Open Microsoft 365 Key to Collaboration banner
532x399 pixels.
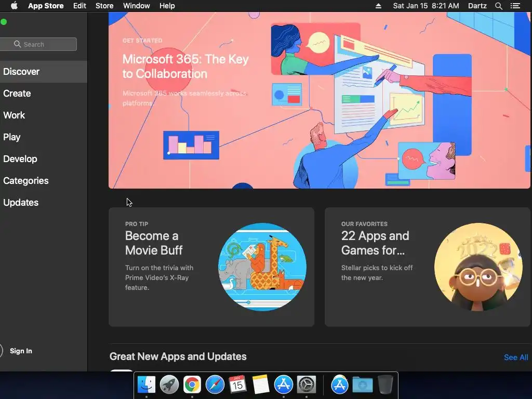(x=319, y=100)
